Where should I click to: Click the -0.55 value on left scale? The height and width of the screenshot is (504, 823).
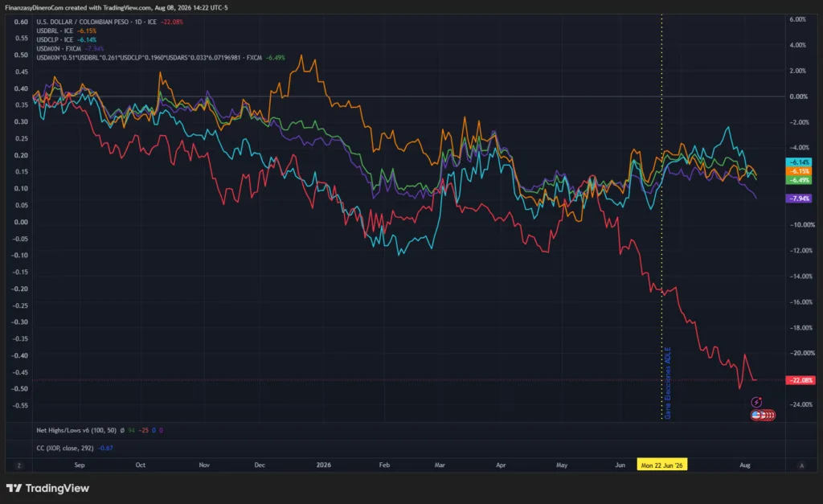[x=20, y=406]
